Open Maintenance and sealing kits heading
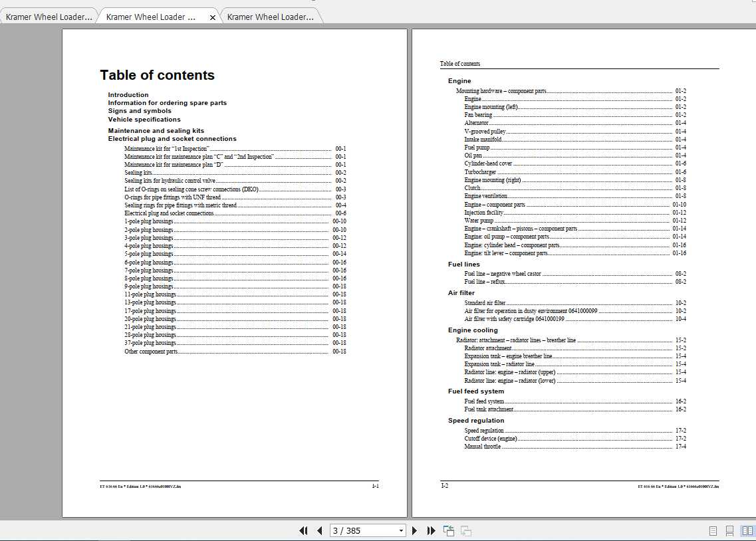756x541 pixels. [x=156, y=130]
